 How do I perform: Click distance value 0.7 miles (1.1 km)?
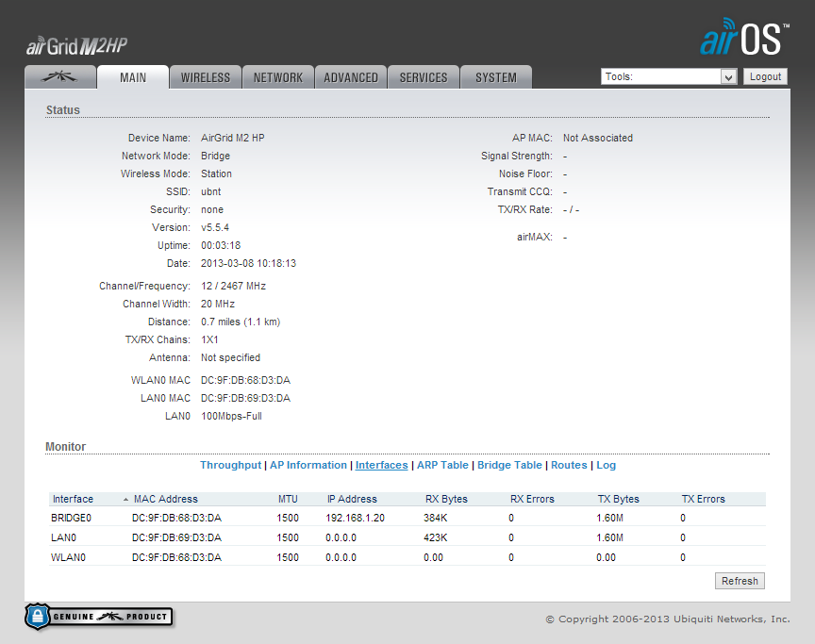point(241,322)
